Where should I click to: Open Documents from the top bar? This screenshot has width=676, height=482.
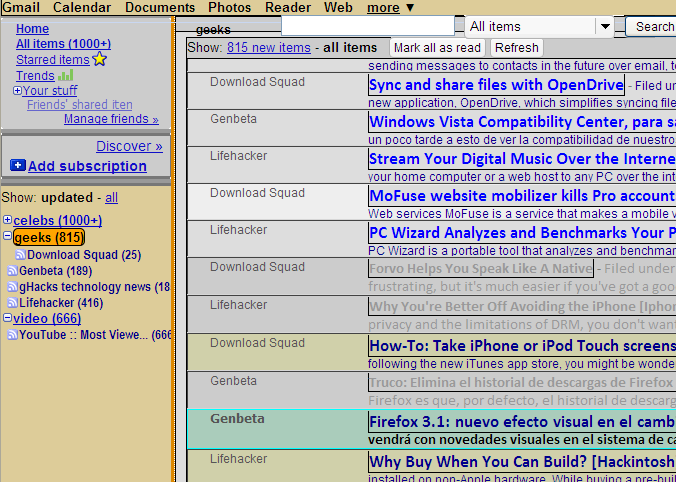[x=160, y=7]
